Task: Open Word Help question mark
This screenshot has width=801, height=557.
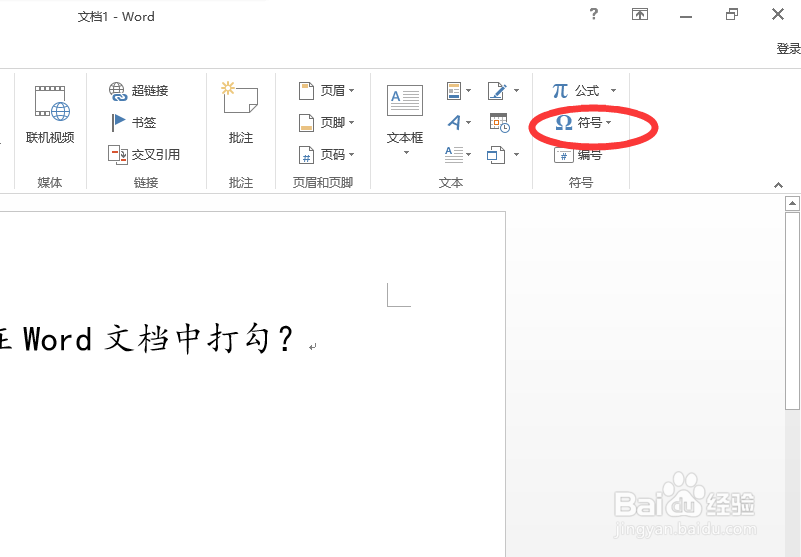Action: 593,14
